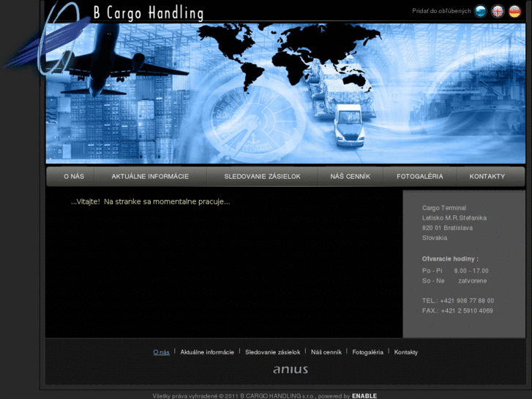Screen dimensions: 532x399
Task: Click the anius logo in footer
Action: 291,370
